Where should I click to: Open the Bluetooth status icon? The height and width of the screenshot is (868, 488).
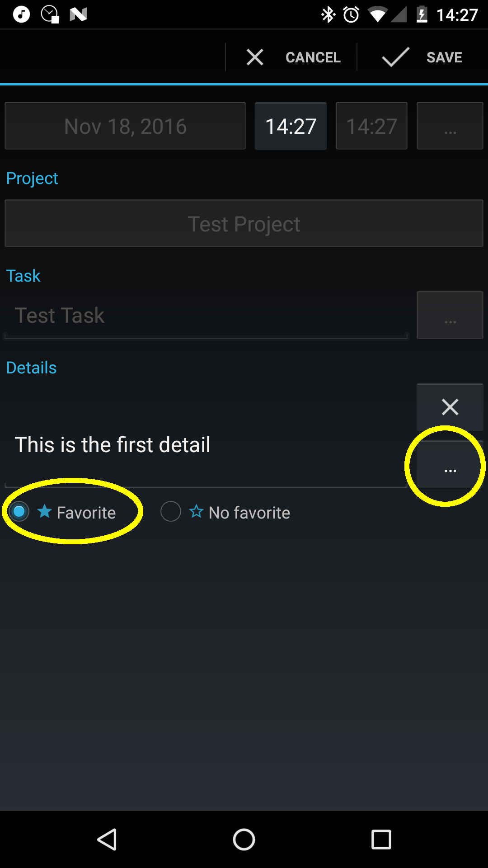tap(328, 14)
